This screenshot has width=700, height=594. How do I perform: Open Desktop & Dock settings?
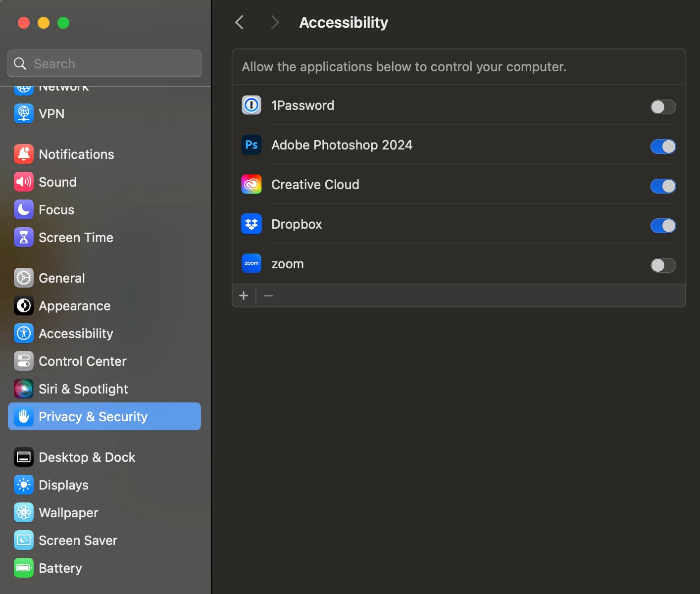104,457
